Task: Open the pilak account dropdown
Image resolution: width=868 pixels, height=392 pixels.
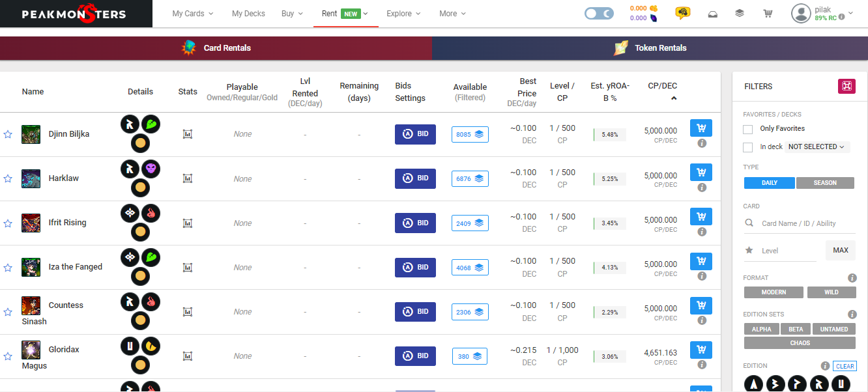Action: pyautogui.click(x=824, y=14)
